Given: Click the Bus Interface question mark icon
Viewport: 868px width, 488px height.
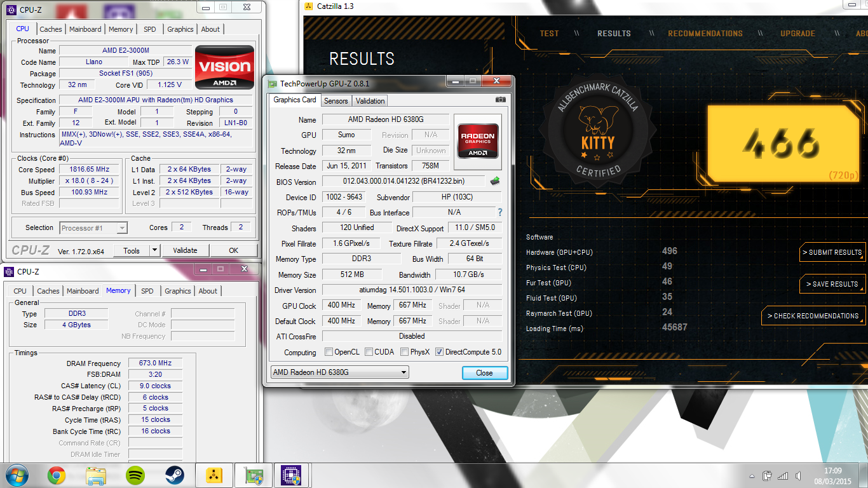Looking at the screenshot, I should pyautogui.click(x=500, y=212).
